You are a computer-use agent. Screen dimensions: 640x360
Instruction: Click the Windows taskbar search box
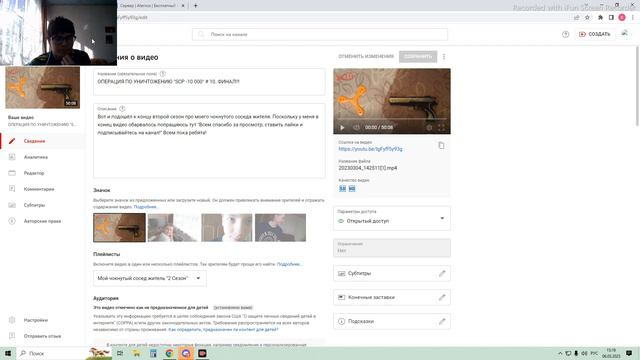pyautogui.click(x=51, y=353)
